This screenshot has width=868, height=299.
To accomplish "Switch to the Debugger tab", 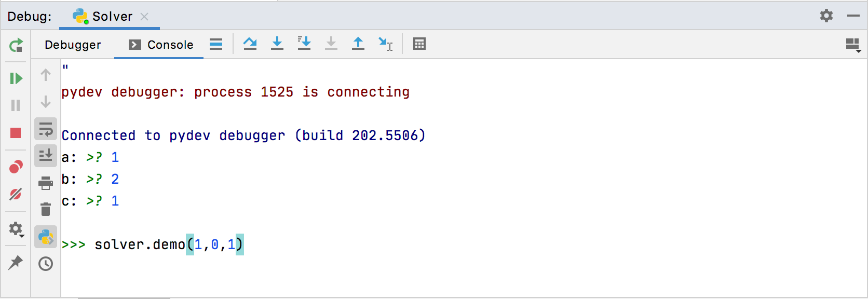I will (x=73, y=45).
